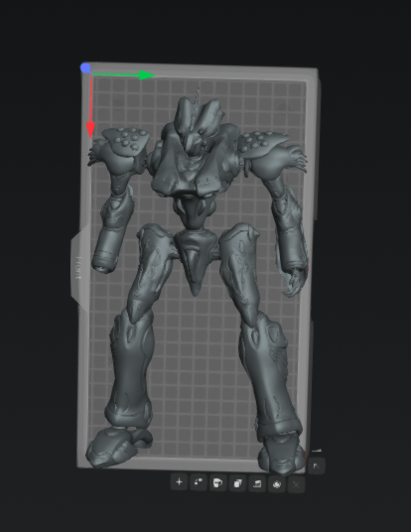This screenshot has height=532, width=411.
Task: Click the arrow button at plate corner
Action: (x=317, y=465)
